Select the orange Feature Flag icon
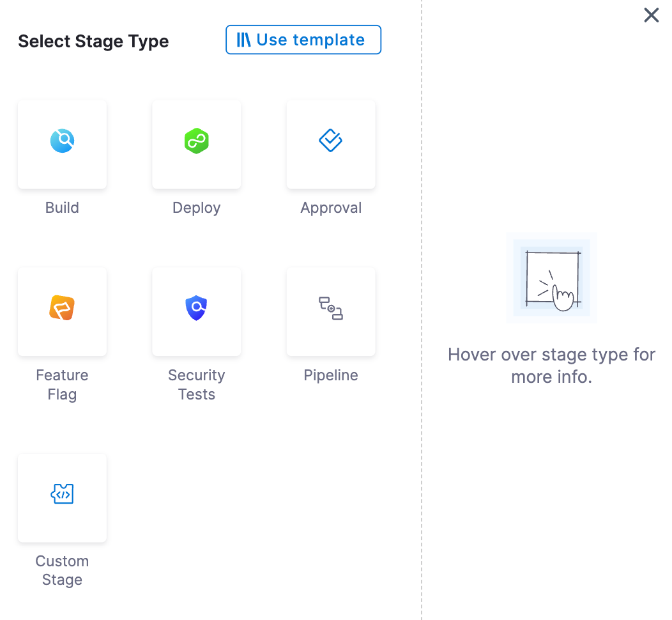This screenshot has width=672, height=620. tap(62, 308)
